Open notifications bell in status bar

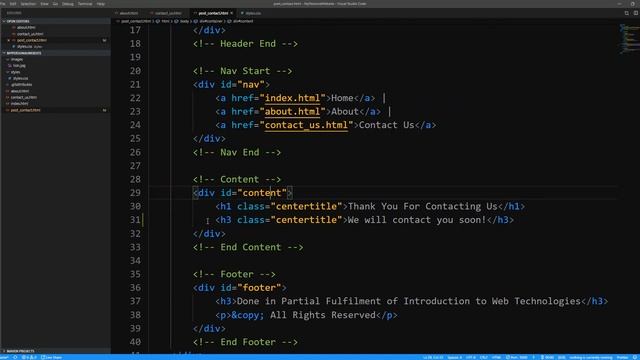[635, 357]
